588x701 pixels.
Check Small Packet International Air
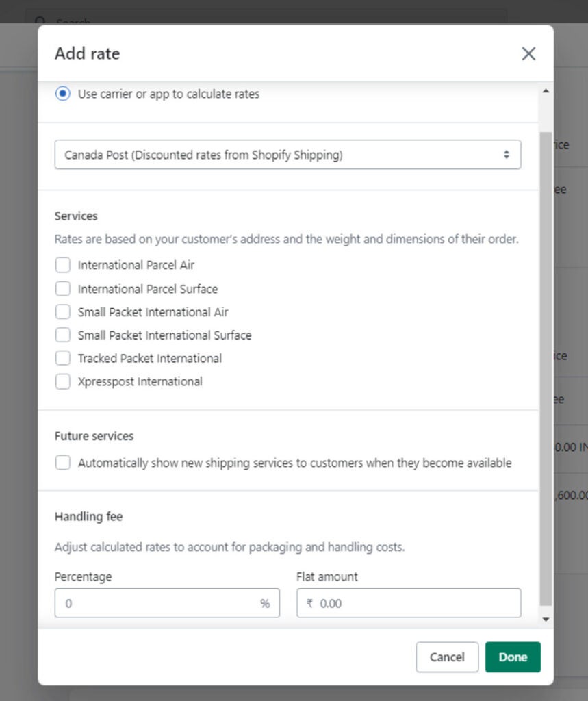point(62,311)
